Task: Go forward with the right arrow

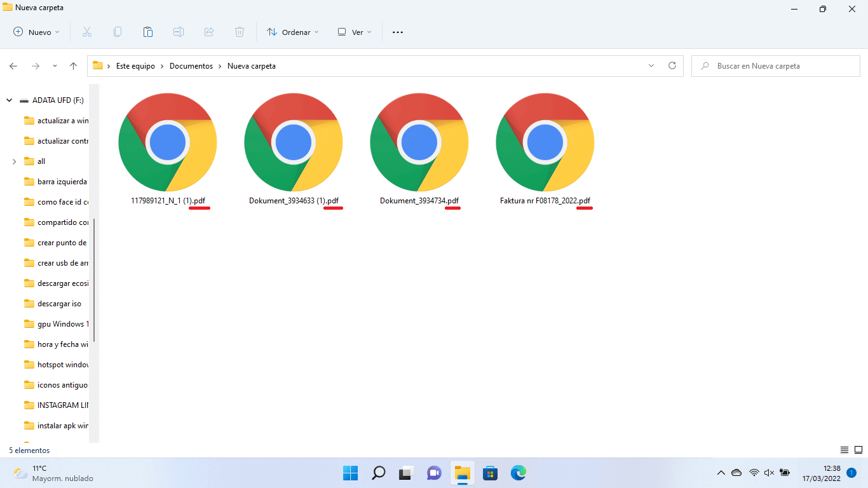Action: tap(36, 66)
